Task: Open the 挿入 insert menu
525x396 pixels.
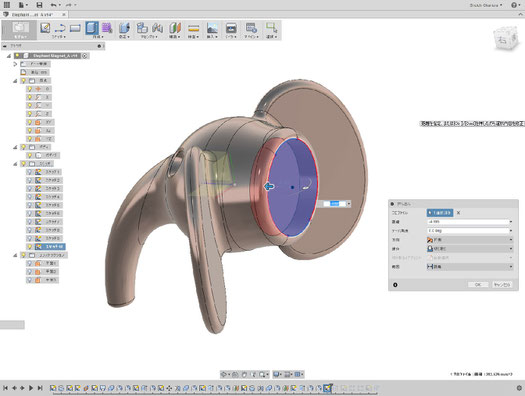Action: pyautogui.click(x=212, y=36)
